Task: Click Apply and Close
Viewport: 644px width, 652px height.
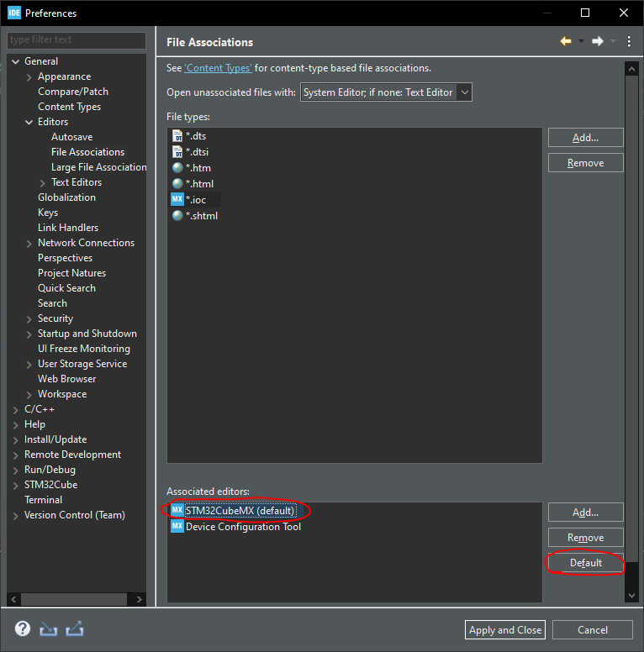Action: point(505,630)
